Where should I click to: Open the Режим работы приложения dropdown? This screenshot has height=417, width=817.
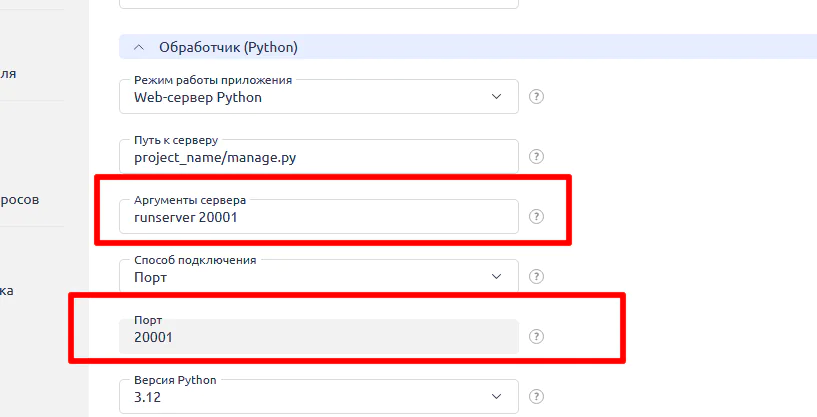pyautogui.click(x=319, y=96)
